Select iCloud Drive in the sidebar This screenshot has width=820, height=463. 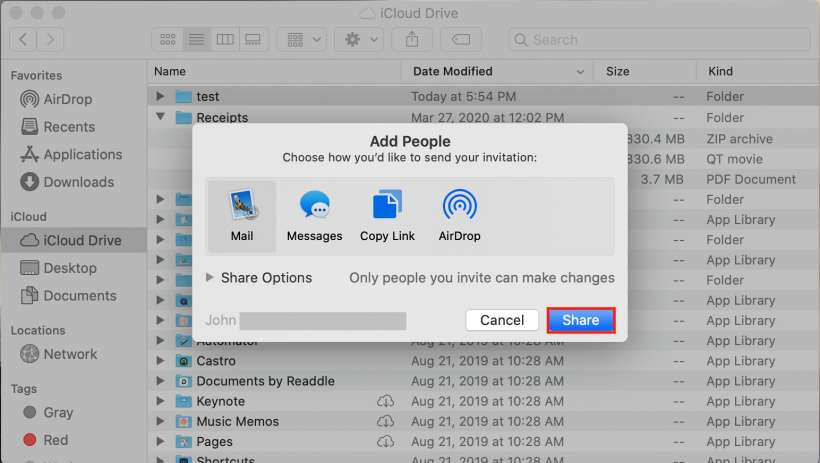pos(73,240)
